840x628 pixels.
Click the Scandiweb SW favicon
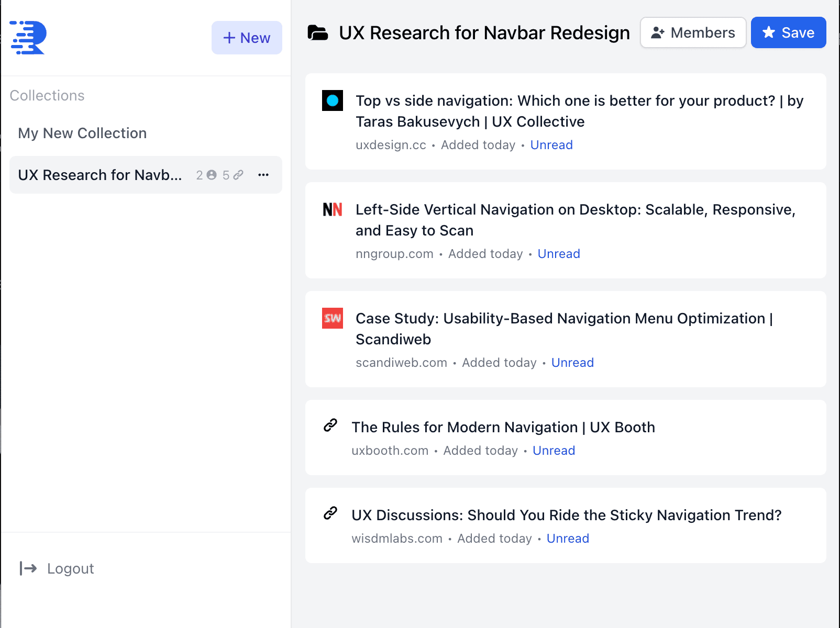(x=333, y=318)
